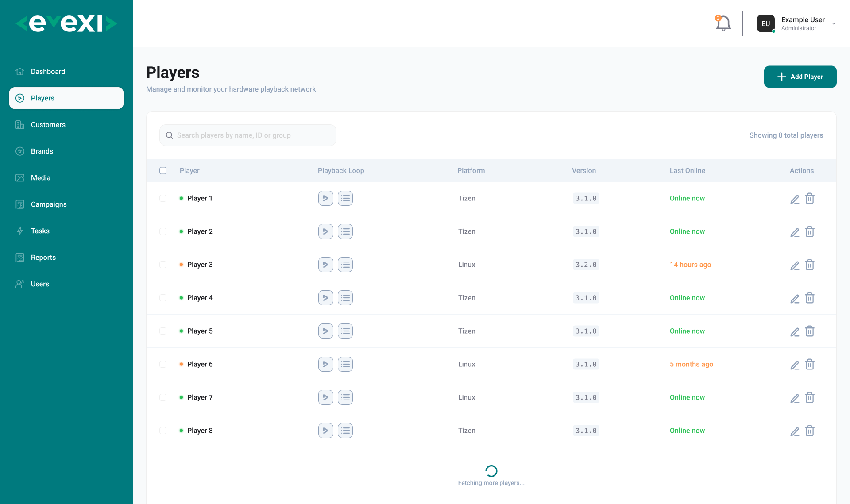Screen dimensions: 850x504
Task: Check the Player 1 row checkbox
Action: (x=163, y=198)
